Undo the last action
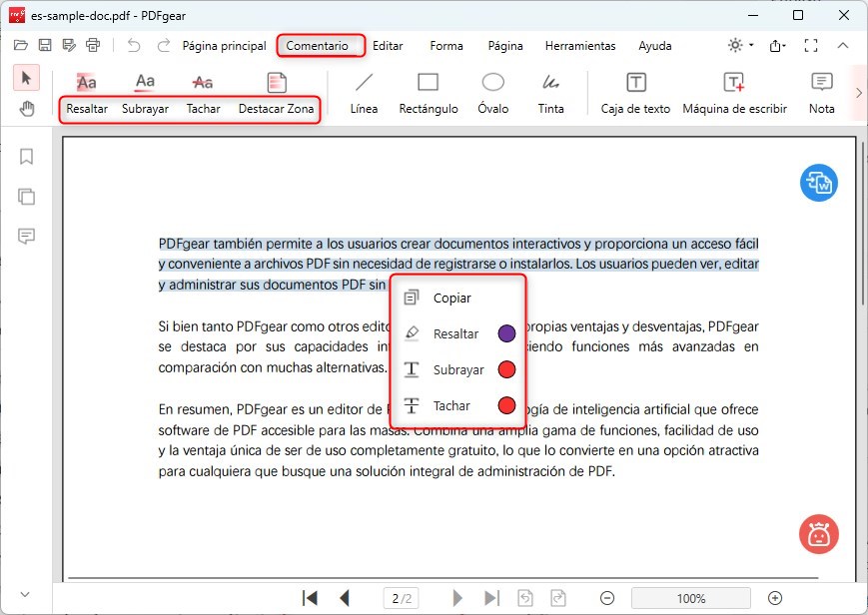This screenshot has height=615, width=868. (134, 45)
